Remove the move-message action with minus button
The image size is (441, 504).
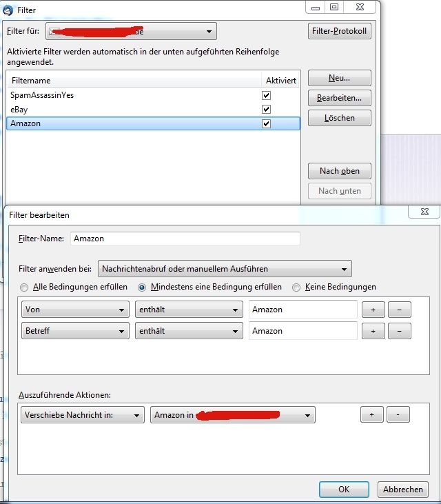pos(398,414)
